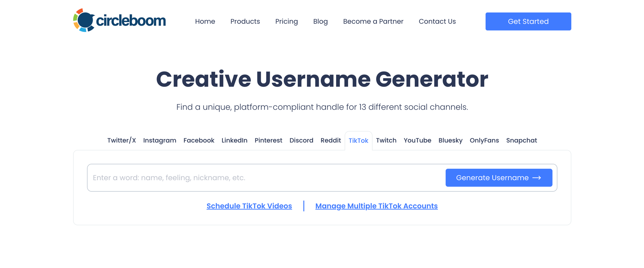Select the Facebook tab
Screen dimensions: 644x268
click(x=199, y=141)
